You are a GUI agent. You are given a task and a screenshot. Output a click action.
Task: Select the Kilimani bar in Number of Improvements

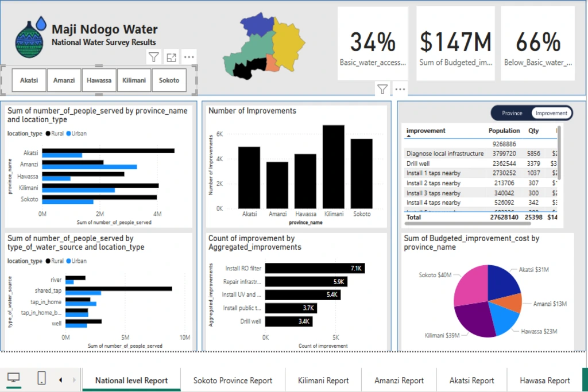click(334, 167)
